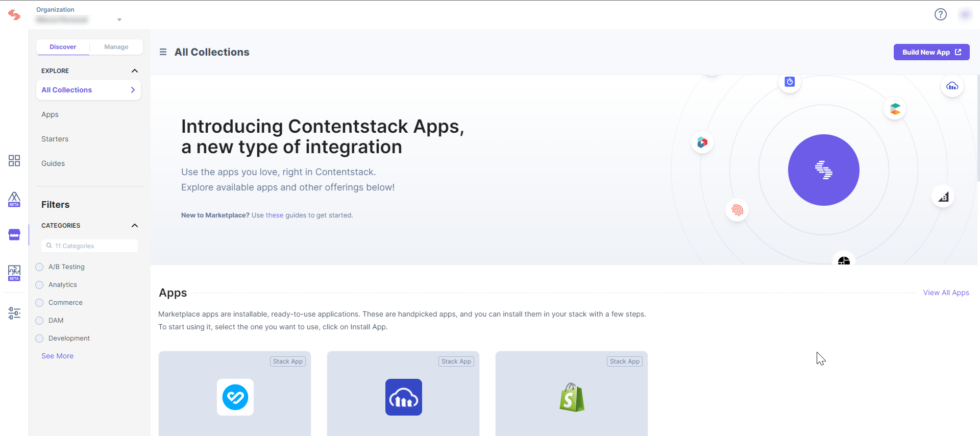Viewport: 980px width, 436px height.
Task: Click the All Collections right chevron
Action: [133, 90]
